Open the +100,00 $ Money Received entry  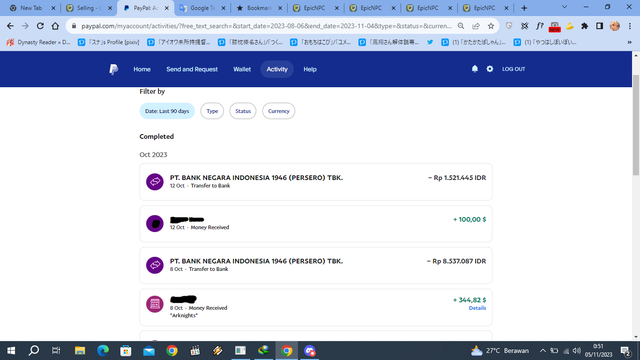point(316,224)
